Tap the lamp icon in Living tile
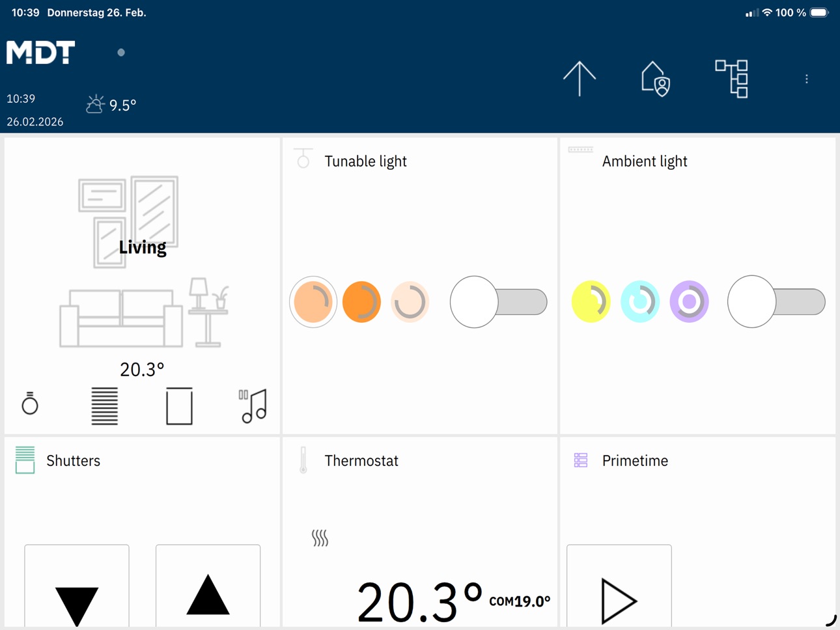Screen dimensions: 840x630 [x=30, y=404]
